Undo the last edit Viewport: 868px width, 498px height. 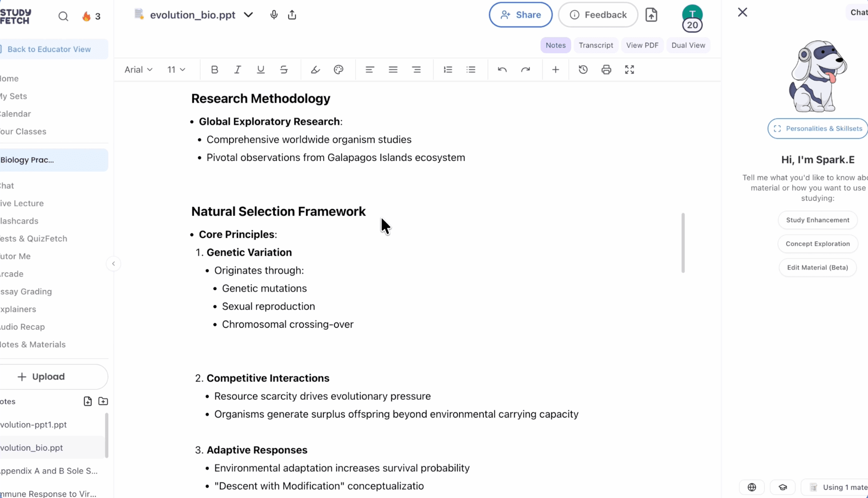(x=502, y=70)
